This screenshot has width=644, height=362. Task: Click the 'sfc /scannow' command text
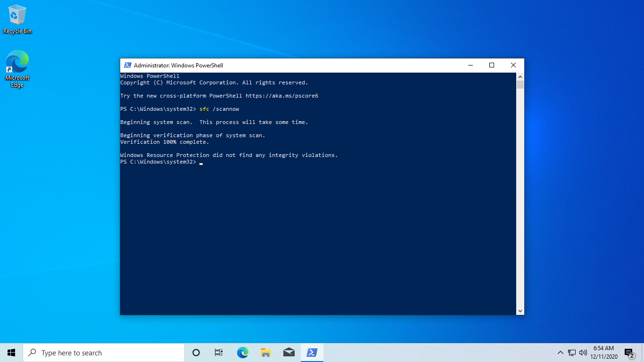point(219,109)
